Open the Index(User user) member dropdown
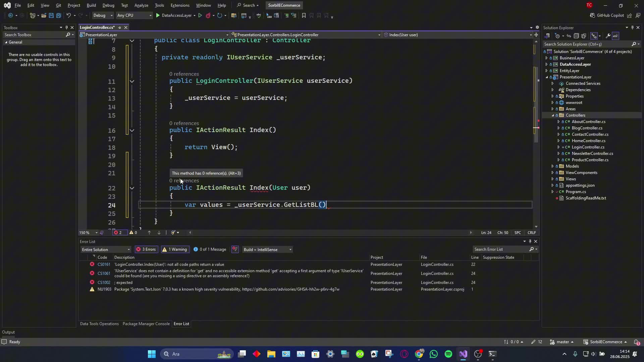This screenshot has height=362, width=644. 458,35
